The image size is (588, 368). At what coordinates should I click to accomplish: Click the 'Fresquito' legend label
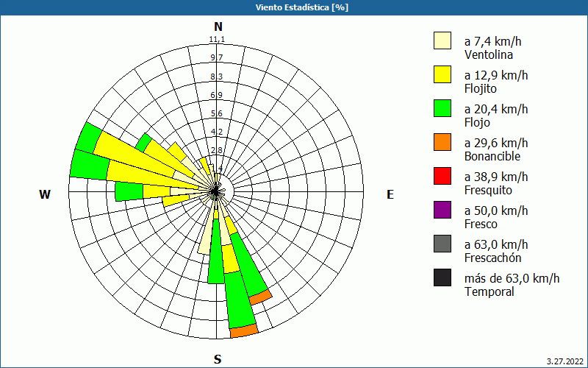(488, 191)
